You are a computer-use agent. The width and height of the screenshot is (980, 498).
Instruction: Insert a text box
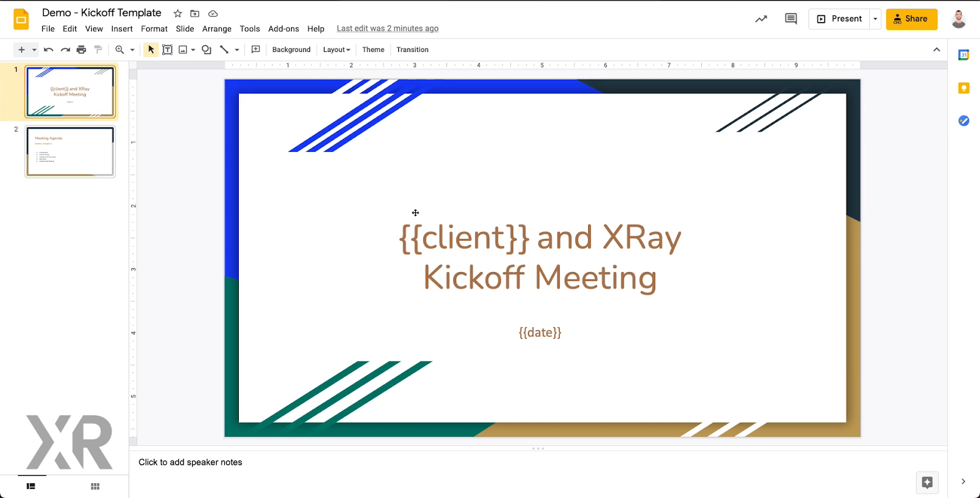tap(167, 50)
